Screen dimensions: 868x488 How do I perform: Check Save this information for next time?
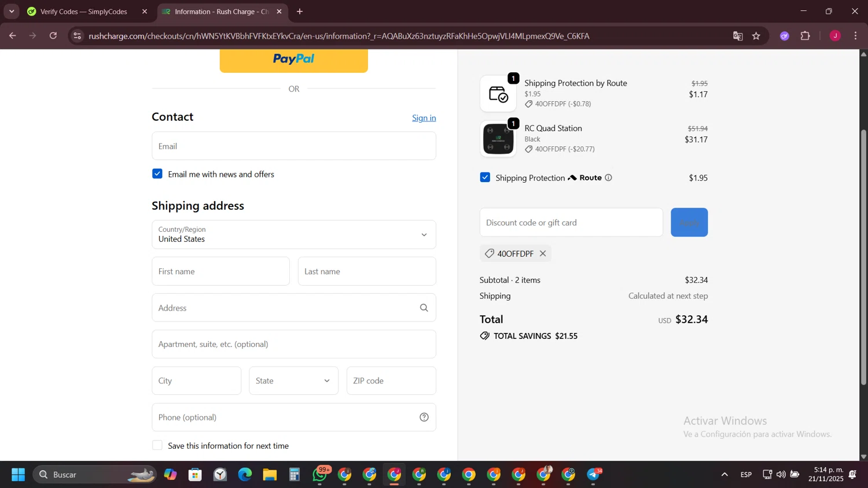click(157, 445)
